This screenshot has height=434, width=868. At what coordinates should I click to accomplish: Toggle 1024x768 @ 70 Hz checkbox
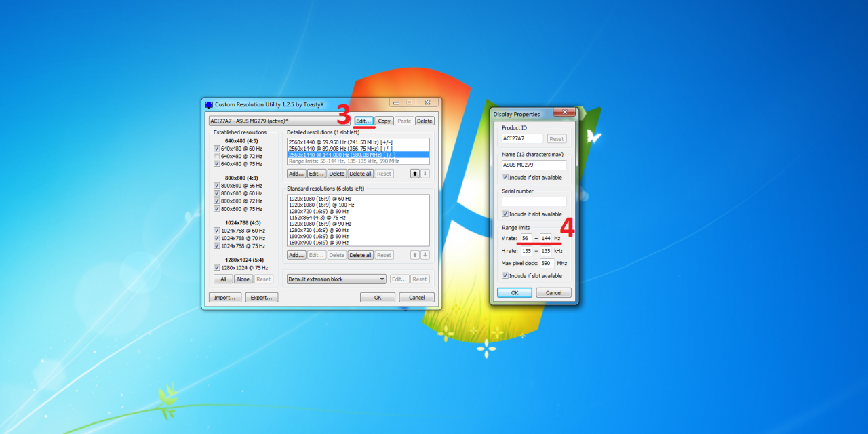217,239
